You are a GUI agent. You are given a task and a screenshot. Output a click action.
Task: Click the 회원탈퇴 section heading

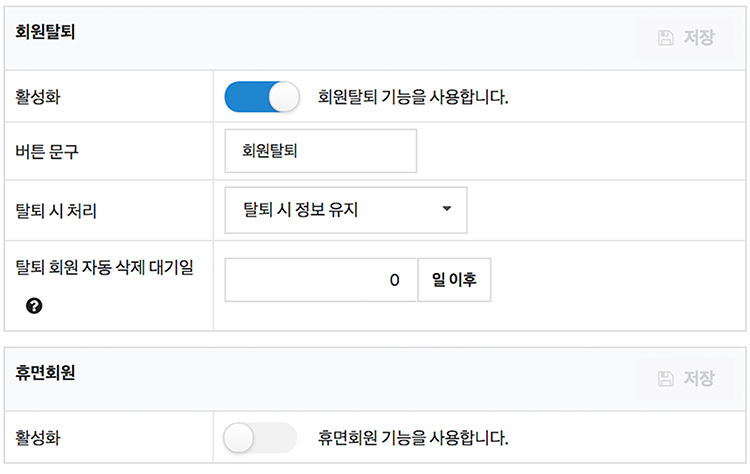pyautogui.click(x=45, y=32)
